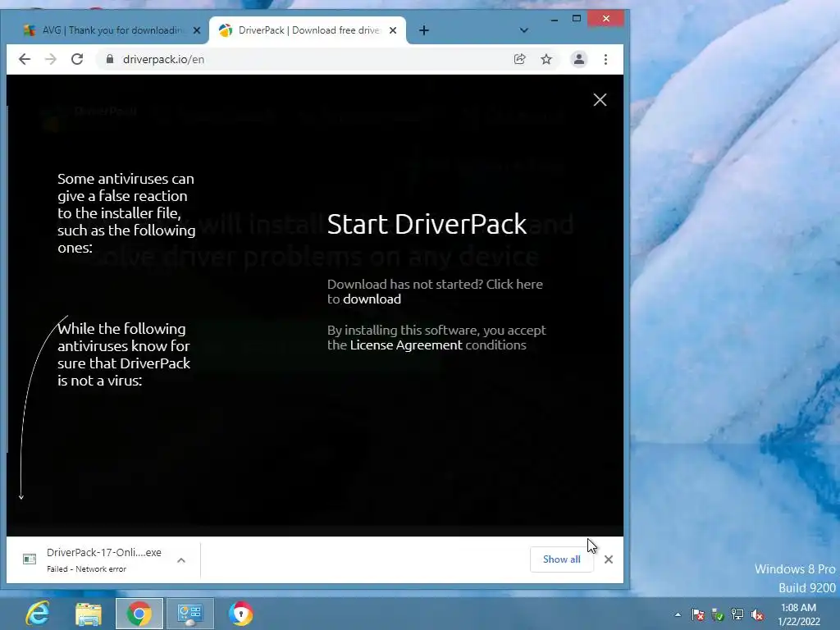Open Action Center flag icon
The width and height of the screenshot is (840, 630).
pos(697,614)
